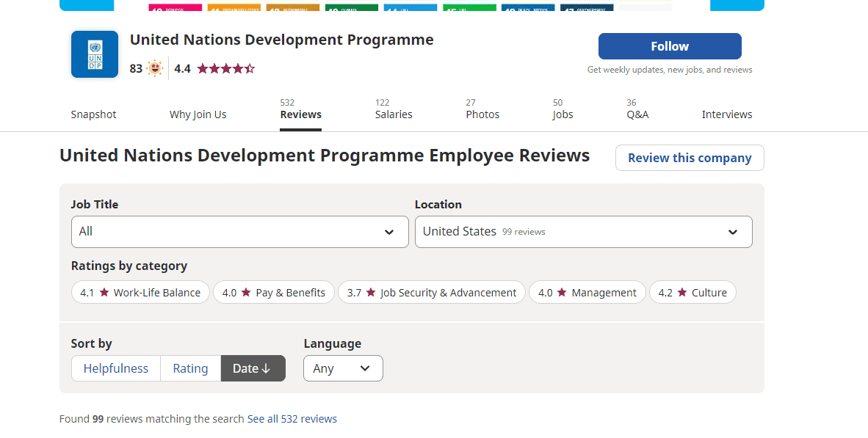Open the Interviews tab
The height and width of the screenshot is (438, 868).
point(726,114)
